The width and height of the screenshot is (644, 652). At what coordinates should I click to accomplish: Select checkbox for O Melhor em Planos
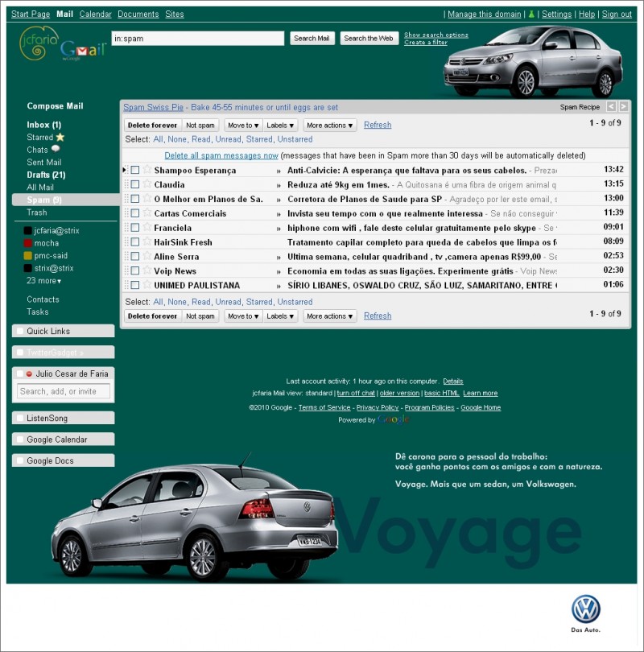tap(135, 199)
